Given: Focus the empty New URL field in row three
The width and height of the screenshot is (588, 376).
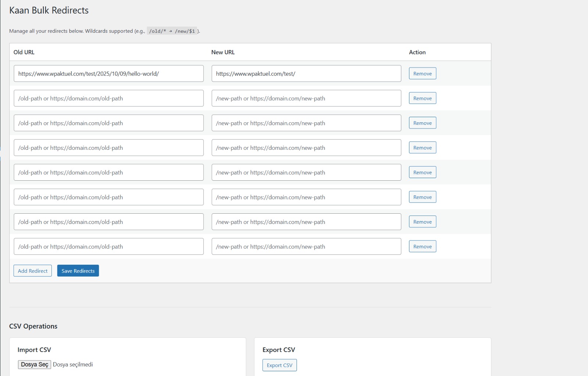Looking at the screenshot, I should coord(306,123).
